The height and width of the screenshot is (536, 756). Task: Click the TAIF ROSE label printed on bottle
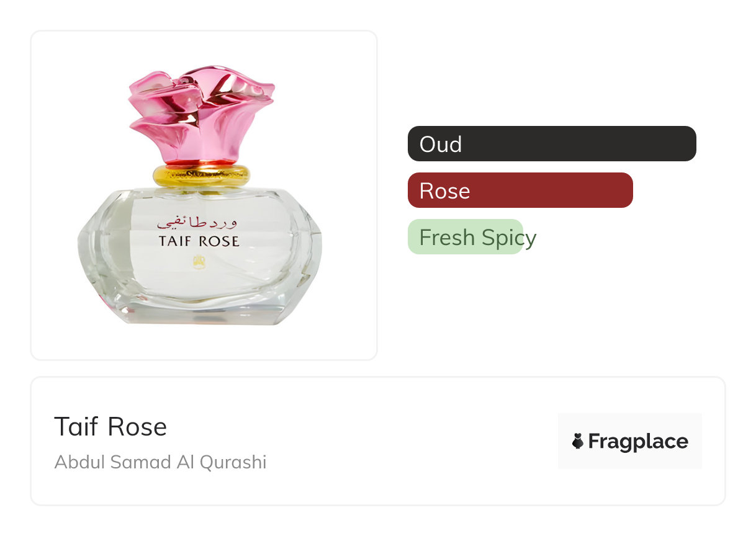(x=199, y=241)
